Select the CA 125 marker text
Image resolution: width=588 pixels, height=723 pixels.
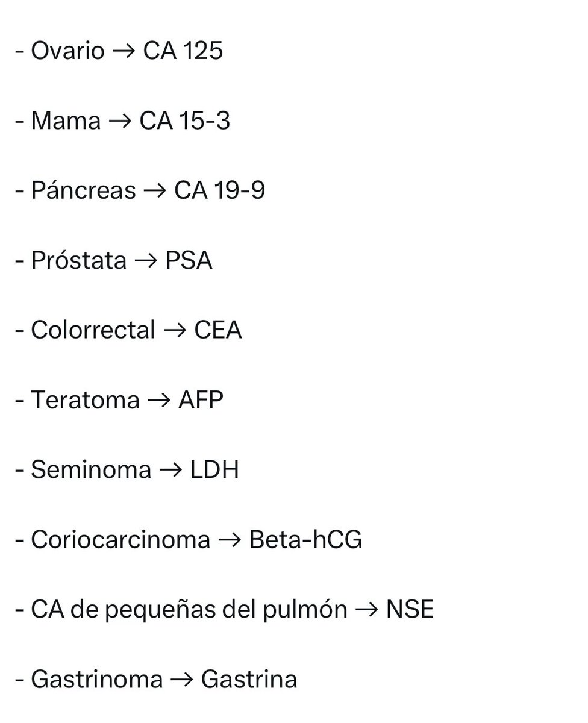[183, 51]
